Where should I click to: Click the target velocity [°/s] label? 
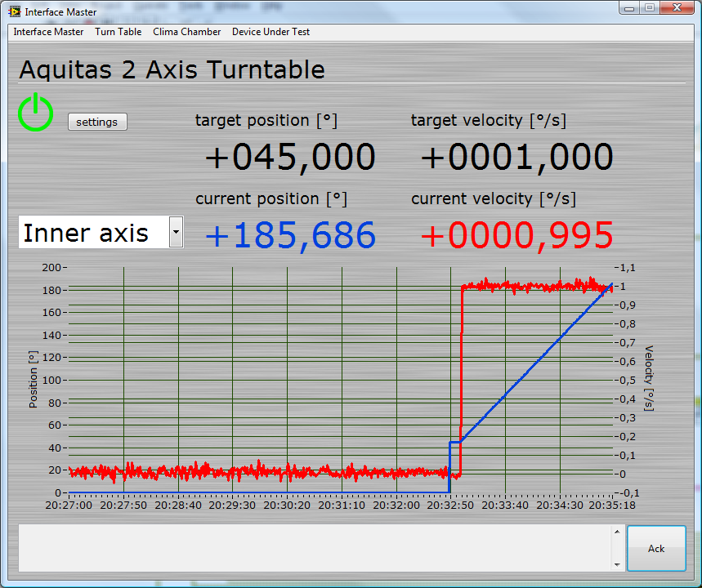489,120
